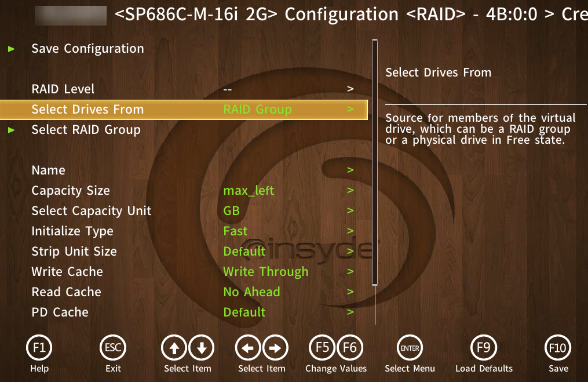Click the Select Drives From help heading
This screenshot has height=382, width=588.
[x=439, y=72]
